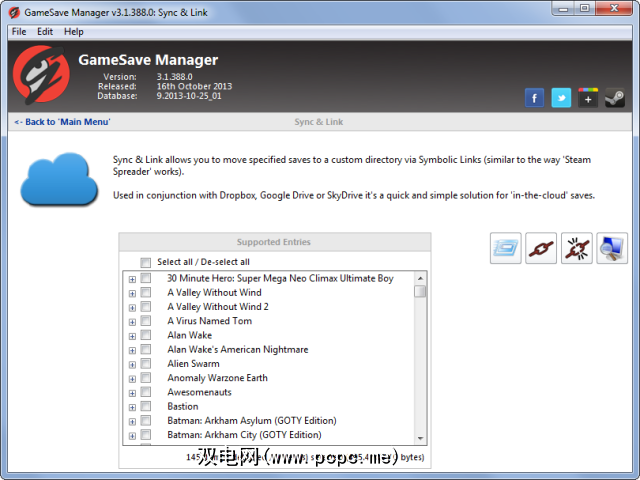Select the Bastion entry text

pos(183,407)
